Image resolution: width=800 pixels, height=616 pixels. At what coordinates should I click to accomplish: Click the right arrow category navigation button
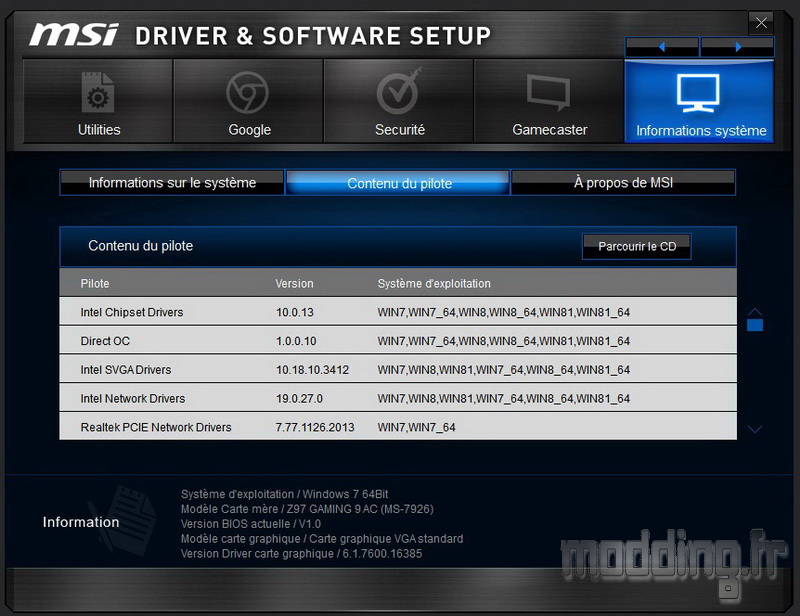[x=737, y=47]
